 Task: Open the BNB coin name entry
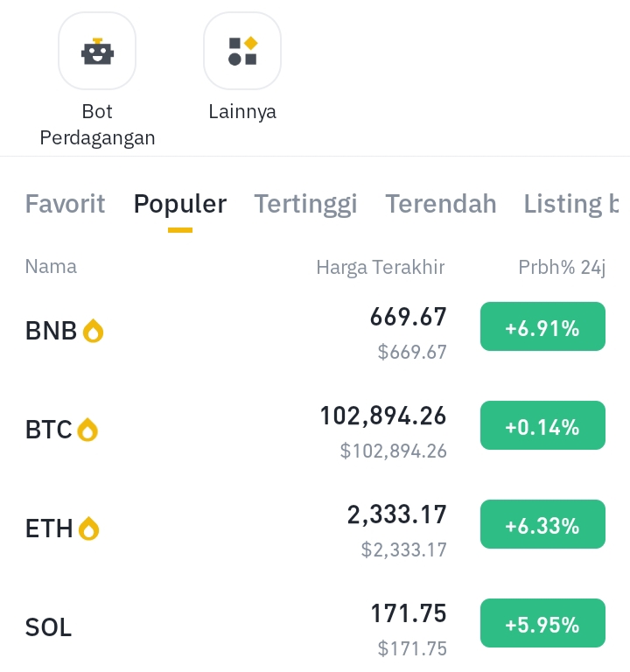coord(51,331)
